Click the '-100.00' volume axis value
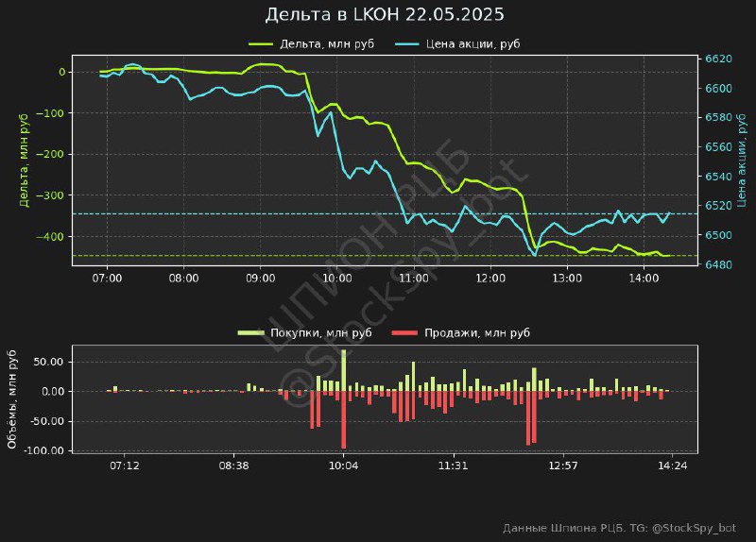756x542 pixels. pyautogui.click(x=44, y=450)
